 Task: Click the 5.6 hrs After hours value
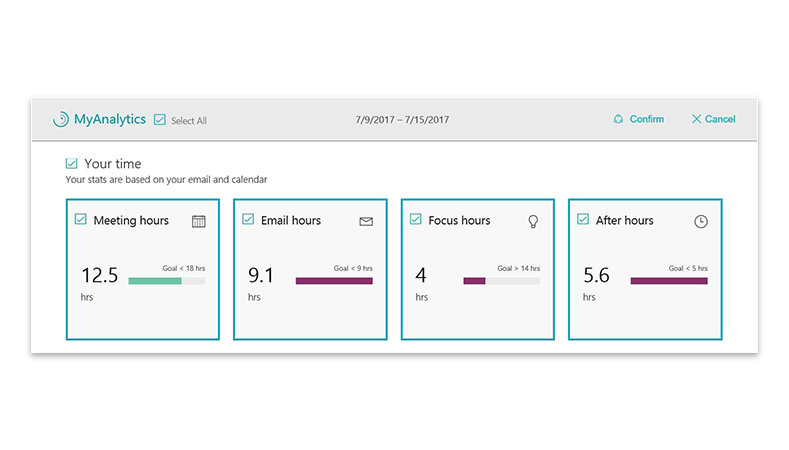(x=595, y=276)
